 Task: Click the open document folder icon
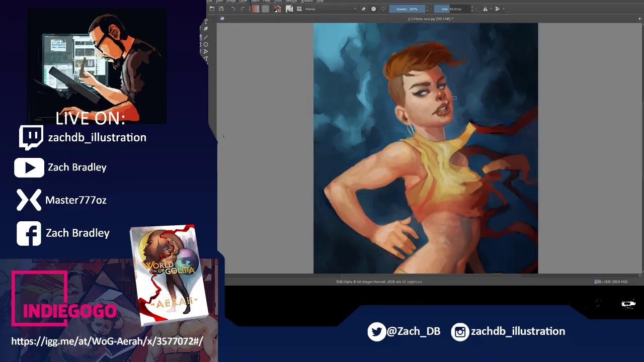click(x=212, y=9)
